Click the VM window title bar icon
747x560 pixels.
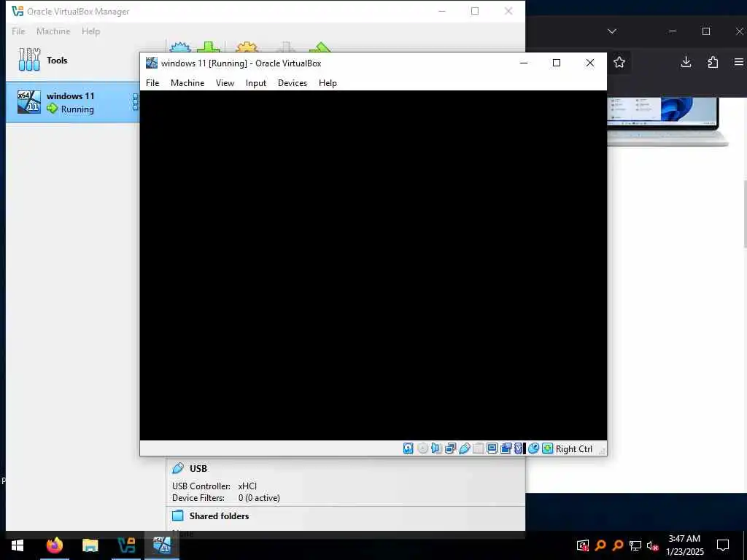(x=152, y=63)
